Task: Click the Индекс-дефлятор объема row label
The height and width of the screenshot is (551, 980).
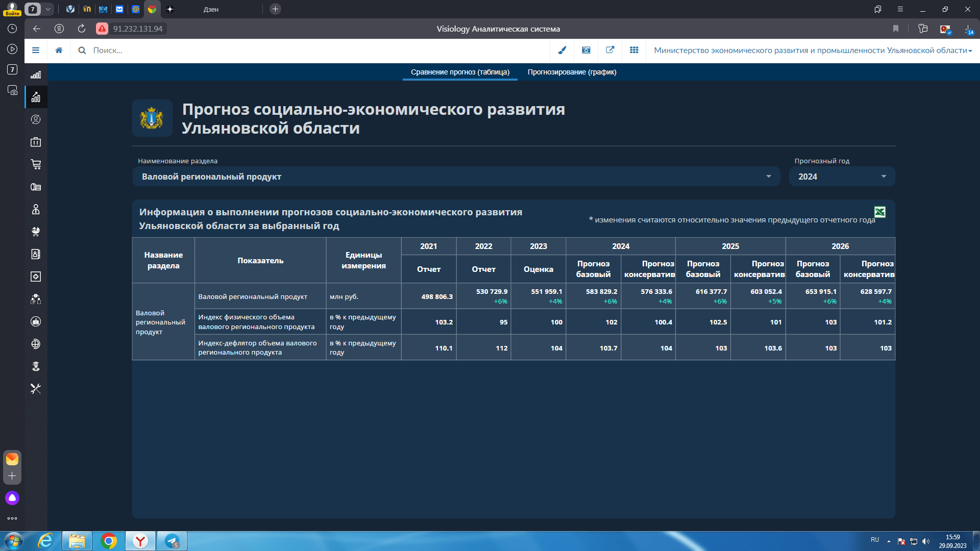Action: click(260, 347)
